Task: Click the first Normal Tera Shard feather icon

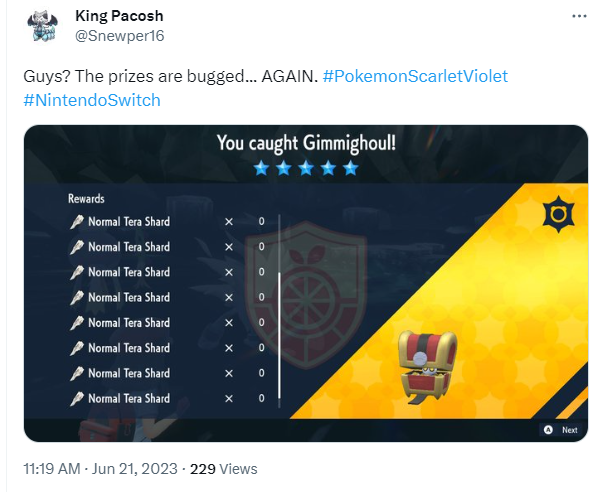Action: coord(76,222)
